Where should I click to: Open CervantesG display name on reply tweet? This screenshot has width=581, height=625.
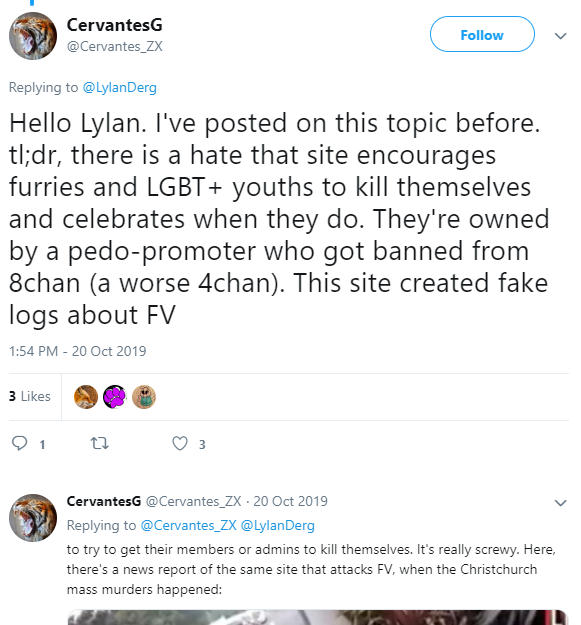(104, 501)
